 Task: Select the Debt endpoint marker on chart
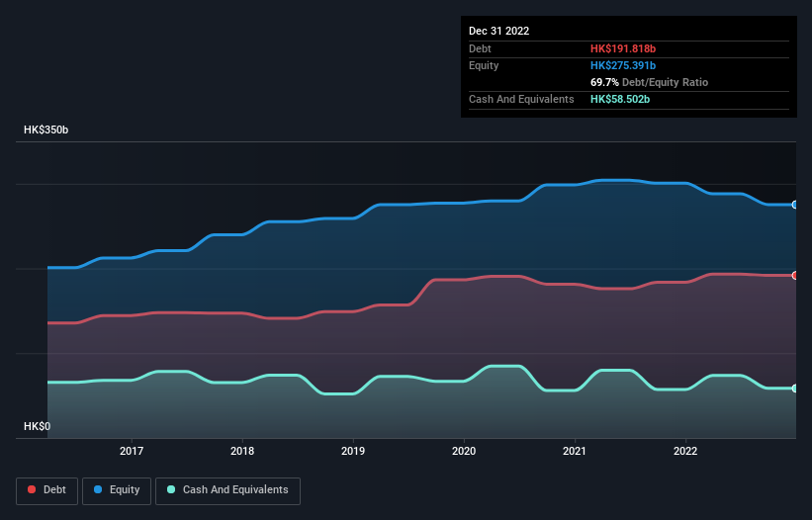pyautogui.click(x=795, y=275)
